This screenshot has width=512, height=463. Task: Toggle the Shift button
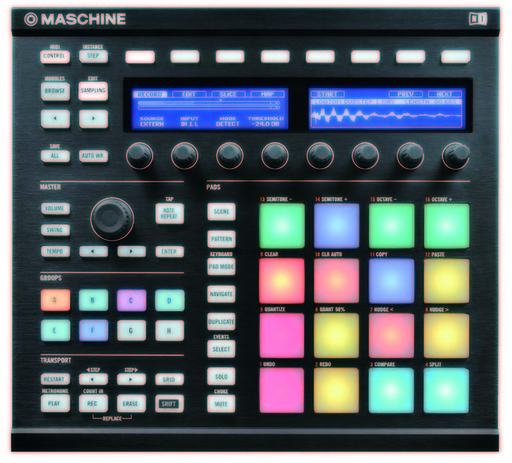(169, 404)
